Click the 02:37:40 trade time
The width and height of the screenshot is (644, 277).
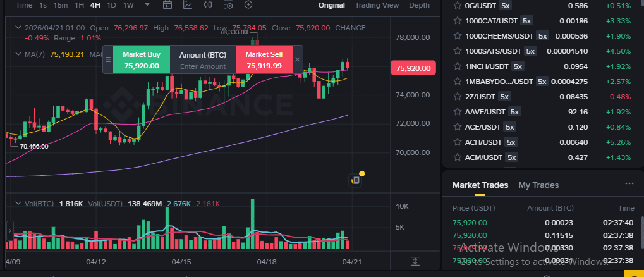tap(618, 223)
